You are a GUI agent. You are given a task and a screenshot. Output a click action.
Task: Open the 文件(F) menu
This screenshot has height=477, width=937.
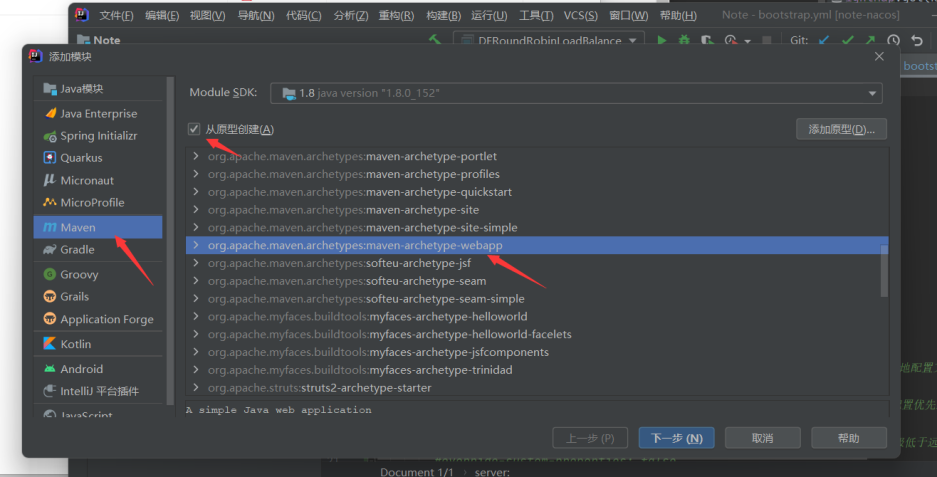pyautogui.click(x=117, y=16)
